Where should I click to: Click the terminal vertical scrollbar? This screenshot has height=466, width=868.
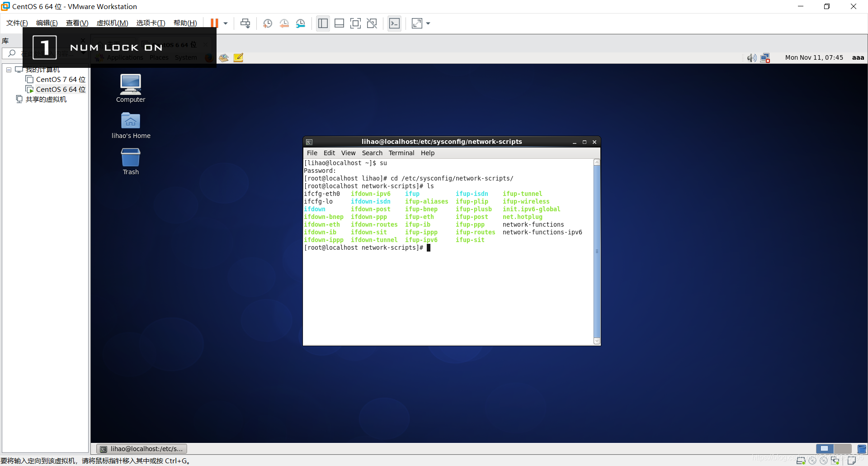tap(597, 251)
